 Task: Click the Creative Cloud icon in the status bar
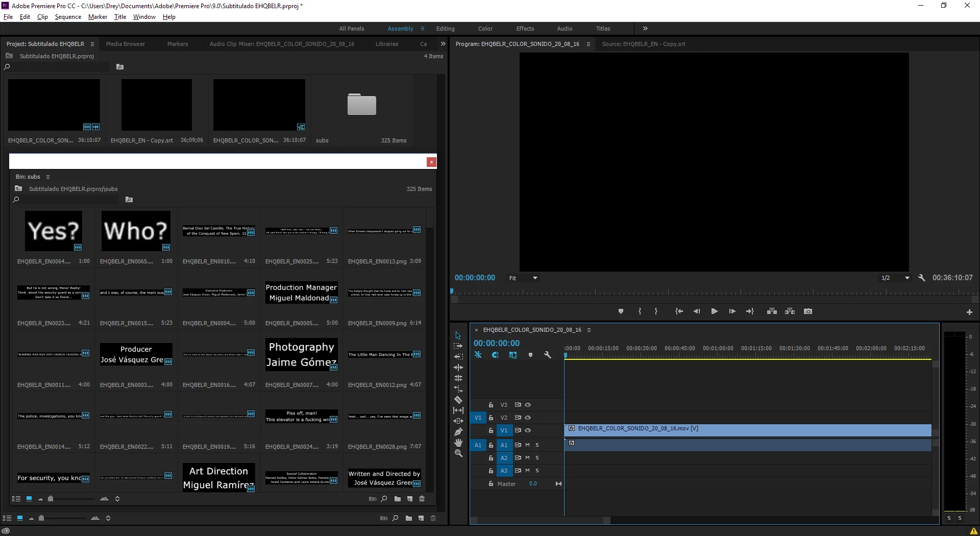(x=6, y=531)
